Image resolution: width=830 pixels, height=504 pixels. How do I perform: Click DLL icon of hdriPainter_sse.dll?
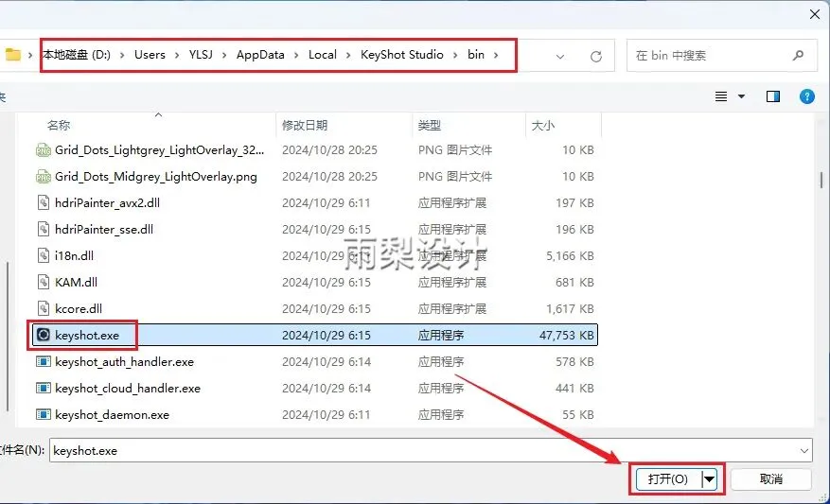coord(44,229)
